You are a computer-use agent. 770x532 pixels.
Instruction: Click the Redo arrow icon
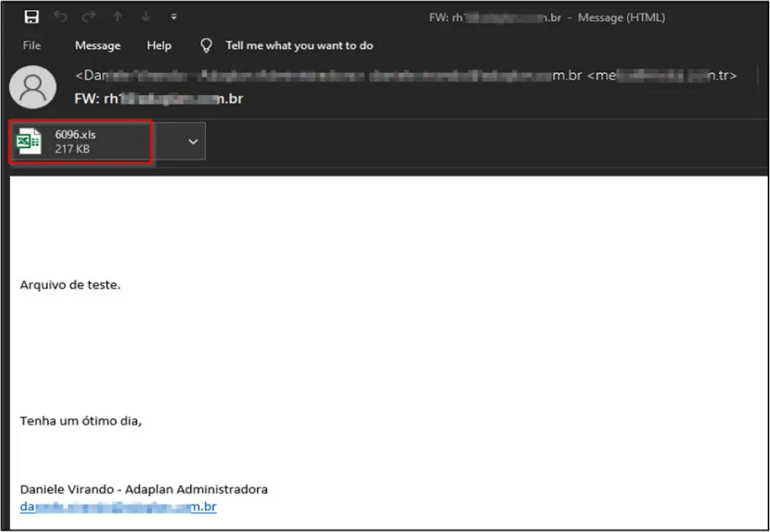pyautogui.click(x=89, y=17)
